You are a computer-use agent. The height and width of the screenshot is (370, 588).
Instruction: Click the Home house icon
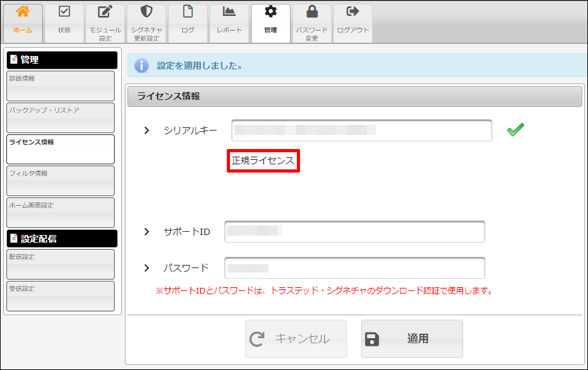coord(23,11)
